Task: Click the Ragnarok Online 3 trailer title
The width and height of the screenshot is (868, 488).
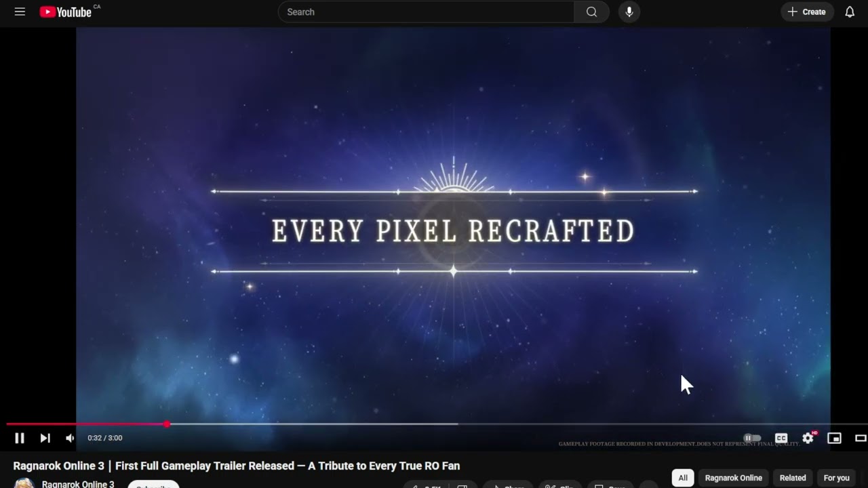Action: [x=237, y=466]
